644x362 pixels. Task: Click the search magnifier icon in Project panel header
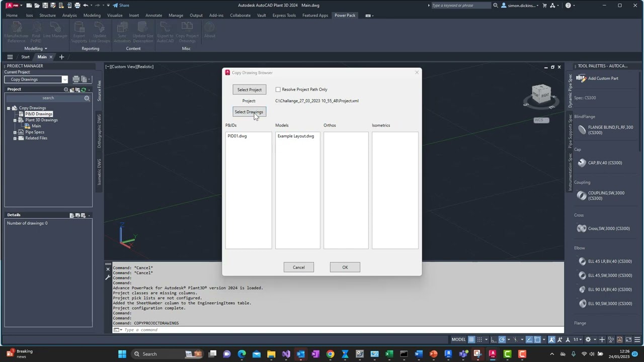coord(66,89)
